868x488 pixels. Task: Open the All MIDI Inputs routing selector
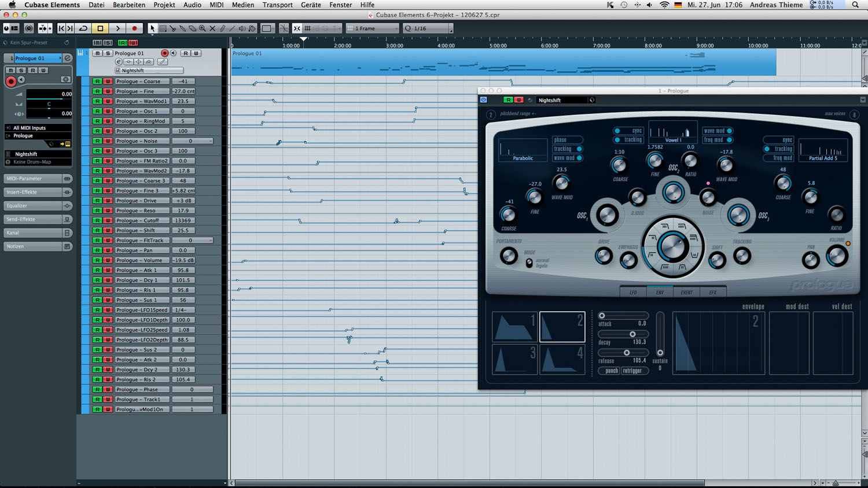[x=38, y=128]
